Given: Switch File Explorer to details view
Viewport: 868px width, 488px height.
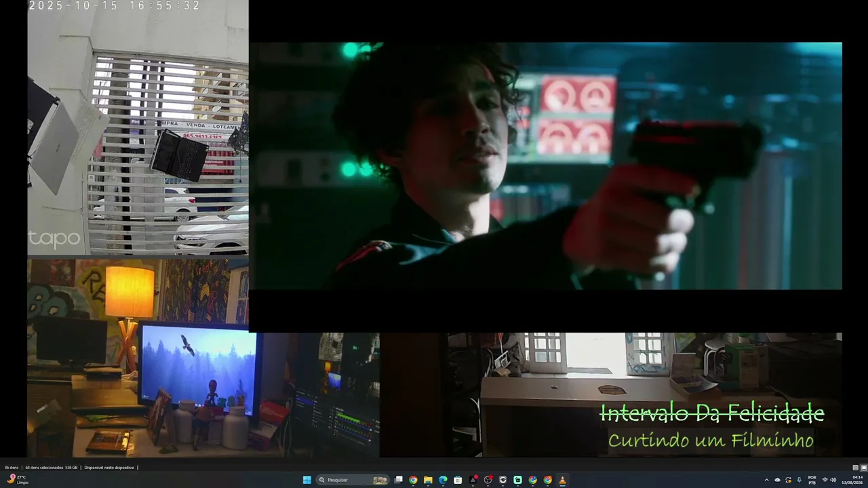Looking at the screenshot, I should click(856, 468).
